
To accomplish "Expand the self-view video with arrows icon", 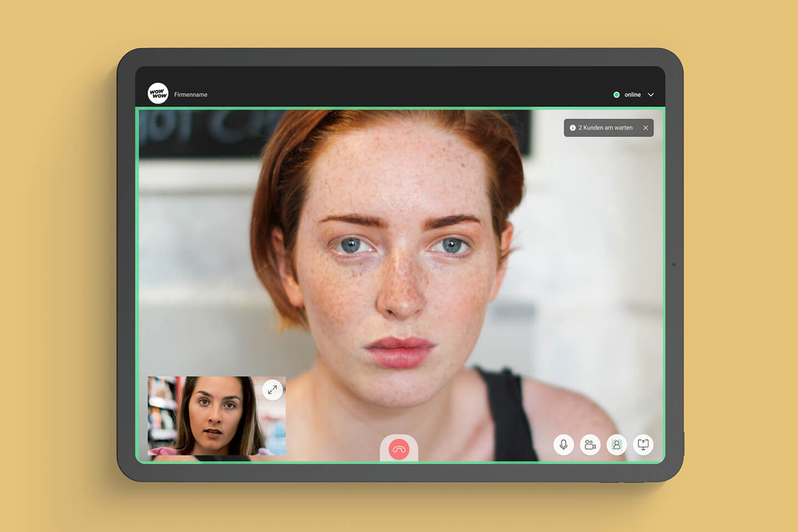I will tap(272, 390).
